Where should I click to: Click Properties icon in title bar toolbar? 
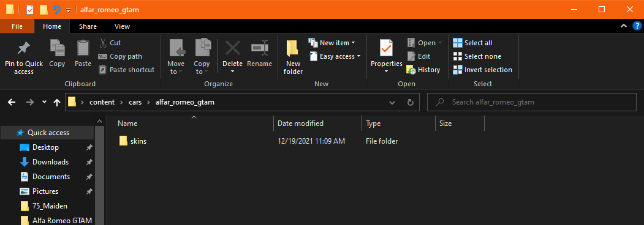tap(30, 9)
